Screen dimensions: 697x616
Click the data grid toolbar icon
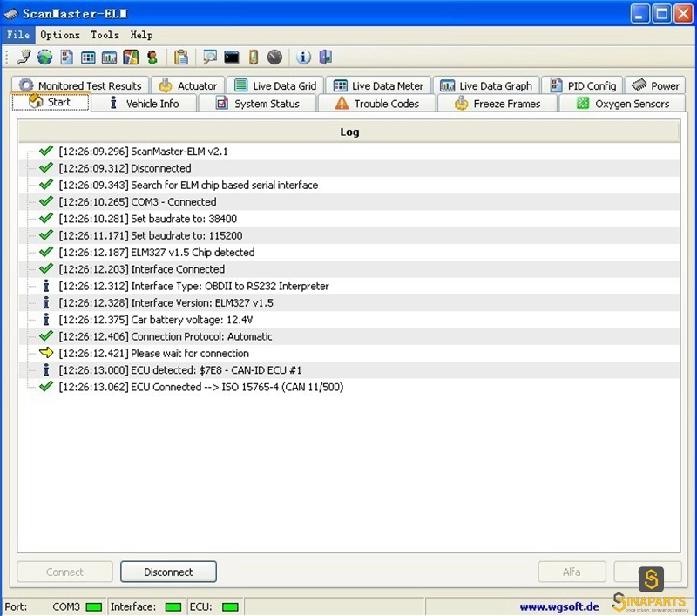pyautogui.click(x=88, y=58)
